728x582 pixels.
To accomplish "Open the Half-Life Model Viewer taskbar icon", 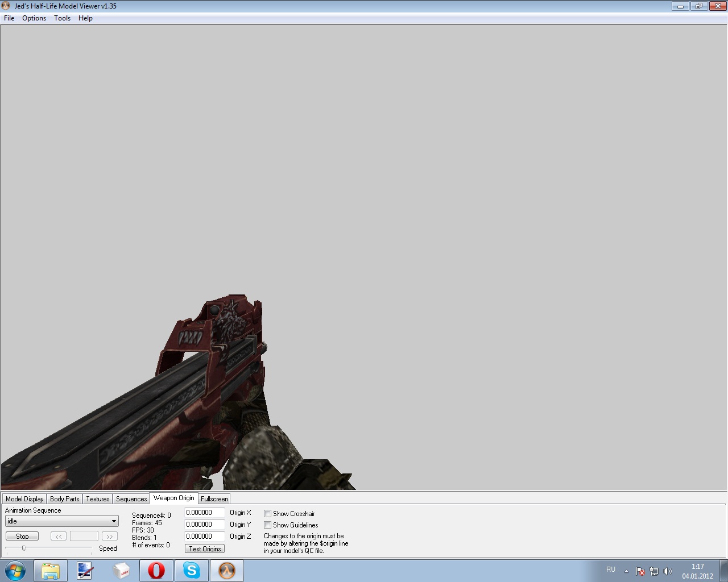I will [x=227, y=571].
